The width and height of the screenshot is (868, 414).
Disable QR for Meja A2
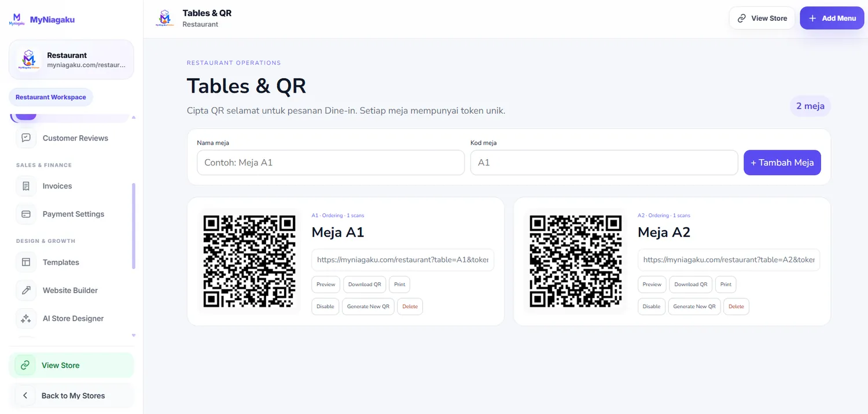tap(652, 306)
